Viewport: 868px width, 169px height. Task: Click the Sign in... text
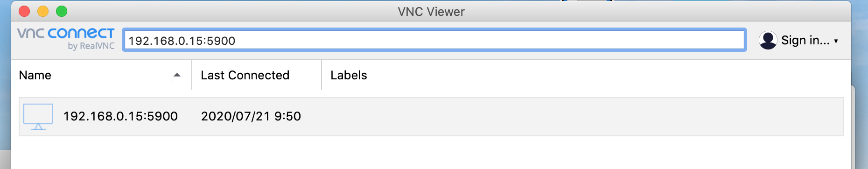(805, 40)
